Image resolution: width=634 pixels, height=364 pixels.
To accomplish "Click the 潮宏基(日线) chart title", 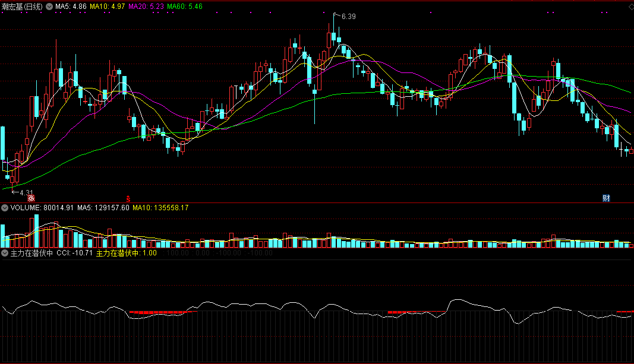I will coord(22,7).
